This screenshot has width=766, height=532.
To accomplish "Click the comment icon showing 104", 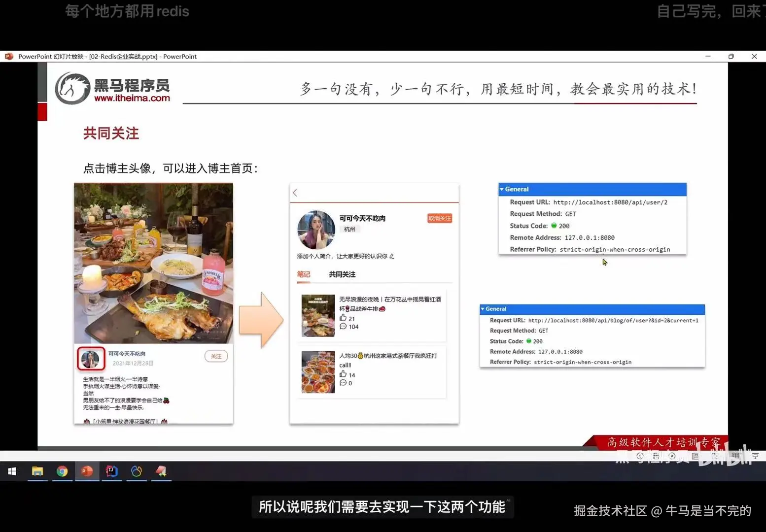I will point(343,326).
